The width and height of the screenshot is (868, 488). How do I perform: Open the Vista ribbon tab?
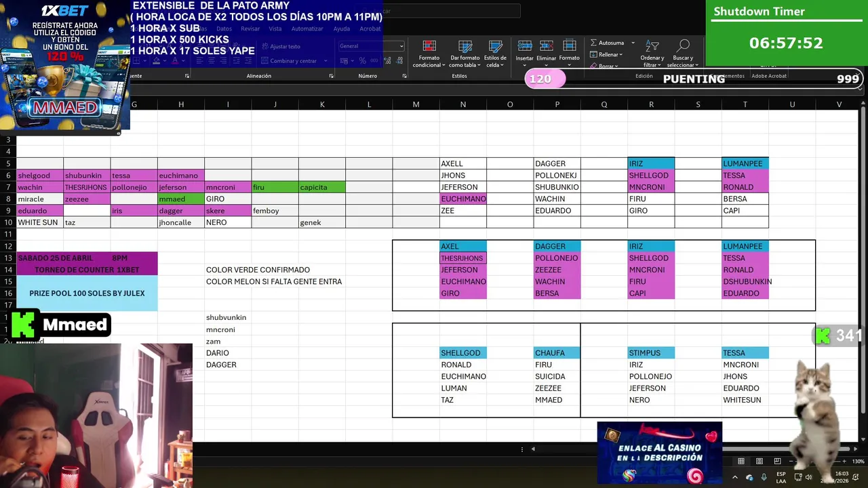pos(275,28)
